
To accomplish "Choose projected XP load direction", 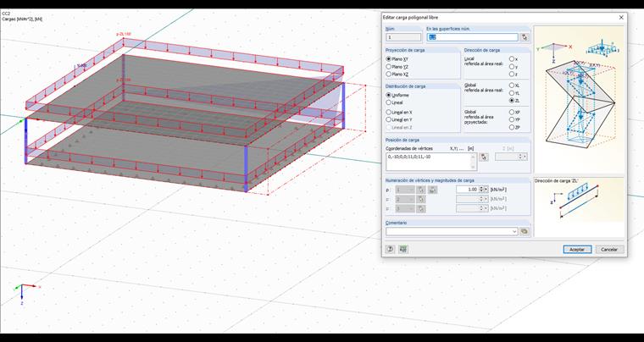I will point(512,112).
